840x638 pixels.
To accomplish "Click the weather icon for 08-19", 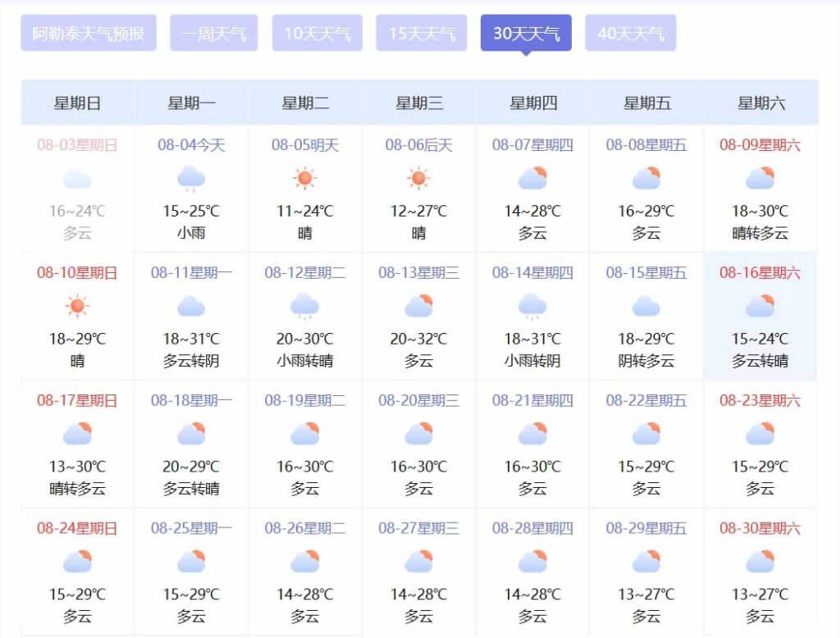I will [x=305, y=434].
